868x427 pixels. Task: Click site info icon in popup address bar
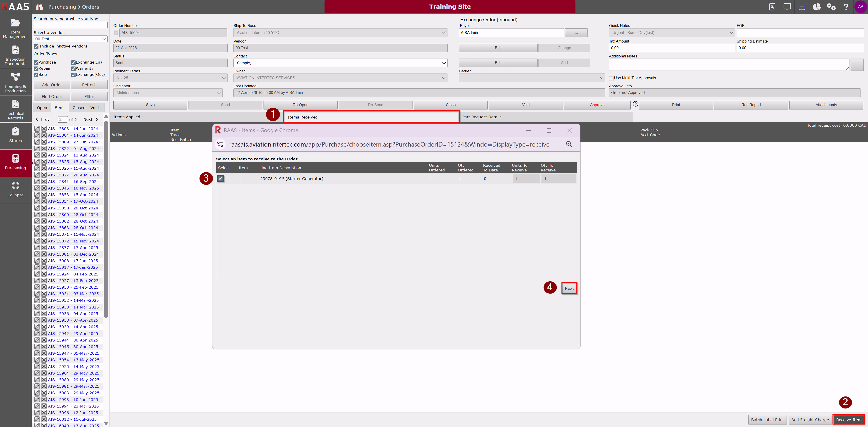click(220, 145)
